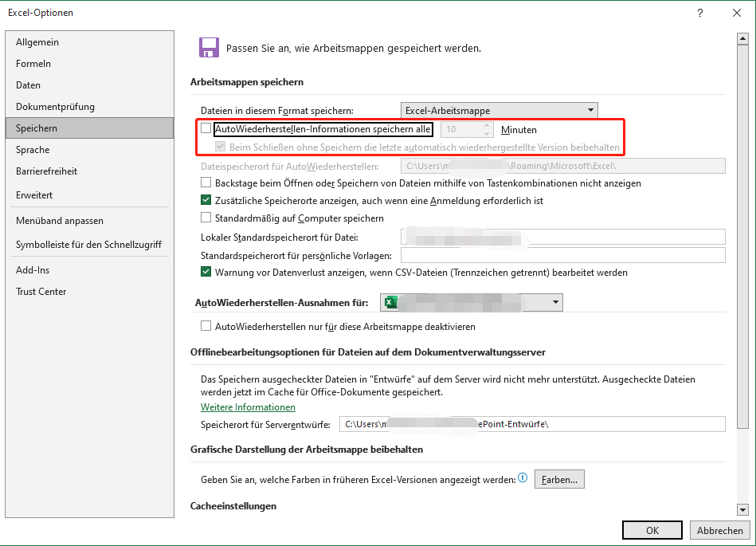
Task: Click the Farben... button
Action: click(559, 479)
